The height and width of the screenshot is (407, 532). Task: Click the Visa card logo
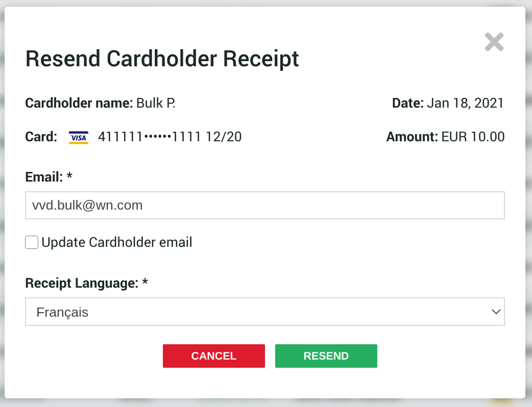tap(79, 137)
